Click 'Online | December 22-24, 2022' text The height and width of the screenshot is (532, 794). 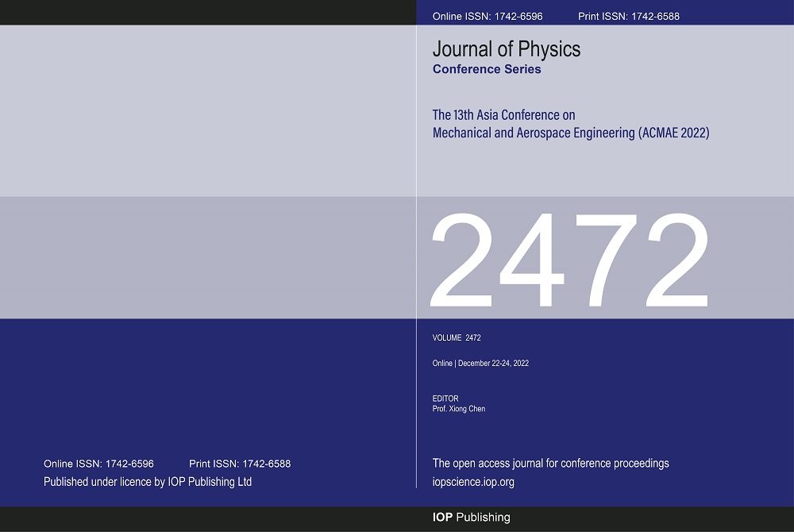pos(480,363)
